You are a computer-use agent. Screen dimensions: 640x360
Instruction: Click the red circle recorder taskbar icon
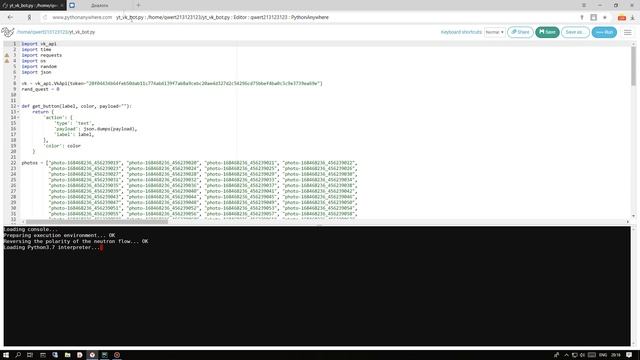117,355
